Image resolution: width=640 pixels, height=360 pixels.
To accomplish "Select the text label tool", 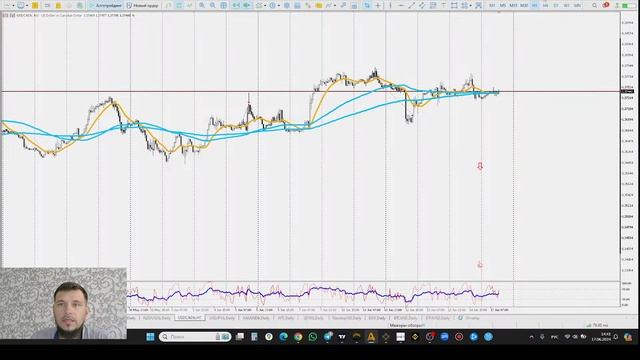I will tap(443, 5).
